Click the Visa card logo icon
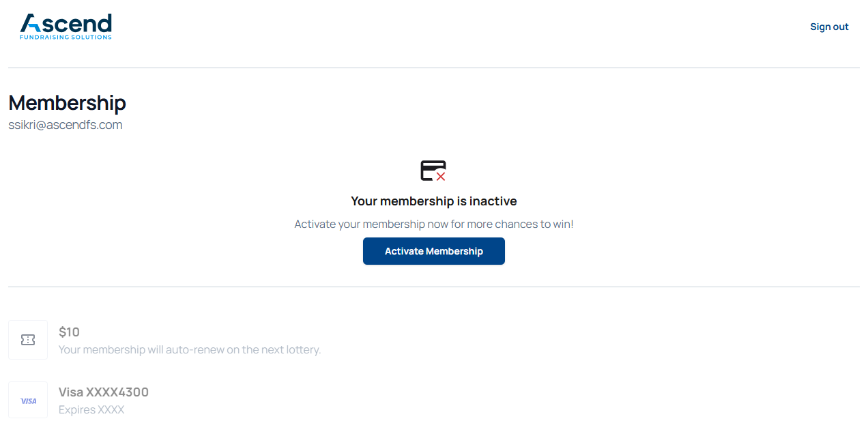The height and width of the screenshot is (436, 868). (x=28, y=401)
